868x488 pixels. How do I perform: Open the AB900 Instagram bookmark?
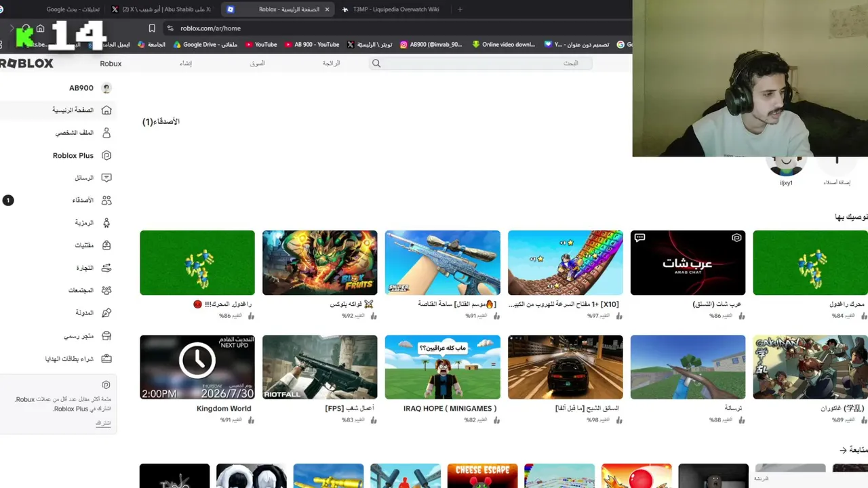point(431,45)
